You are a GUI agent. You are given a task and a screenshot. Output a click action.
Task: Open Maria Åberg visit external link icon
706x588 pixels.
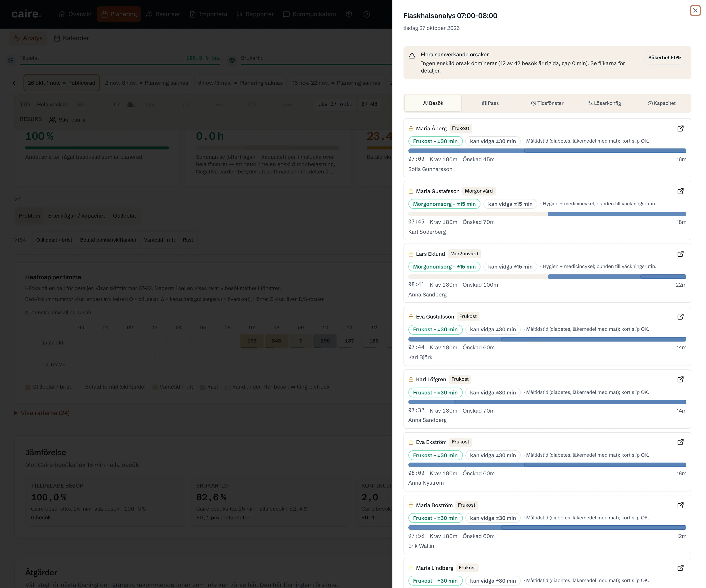(680, 128)
